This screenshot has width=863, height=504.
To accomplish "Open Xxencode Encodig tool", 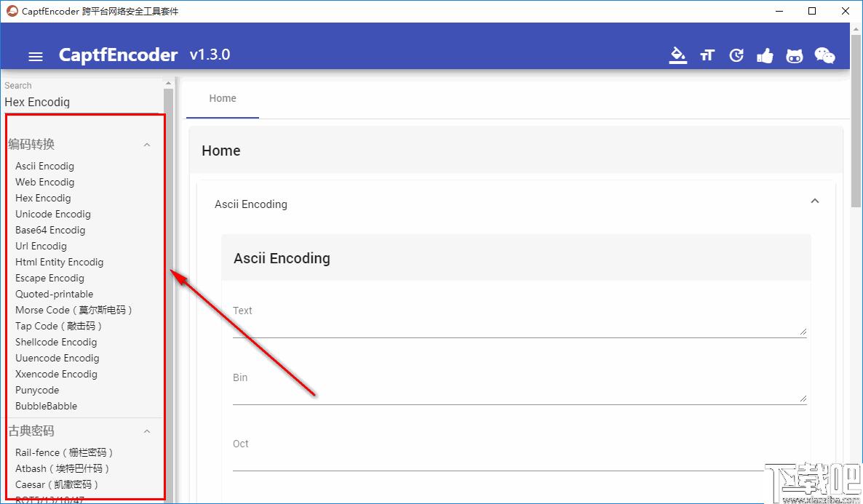I will tap(56, 374).
